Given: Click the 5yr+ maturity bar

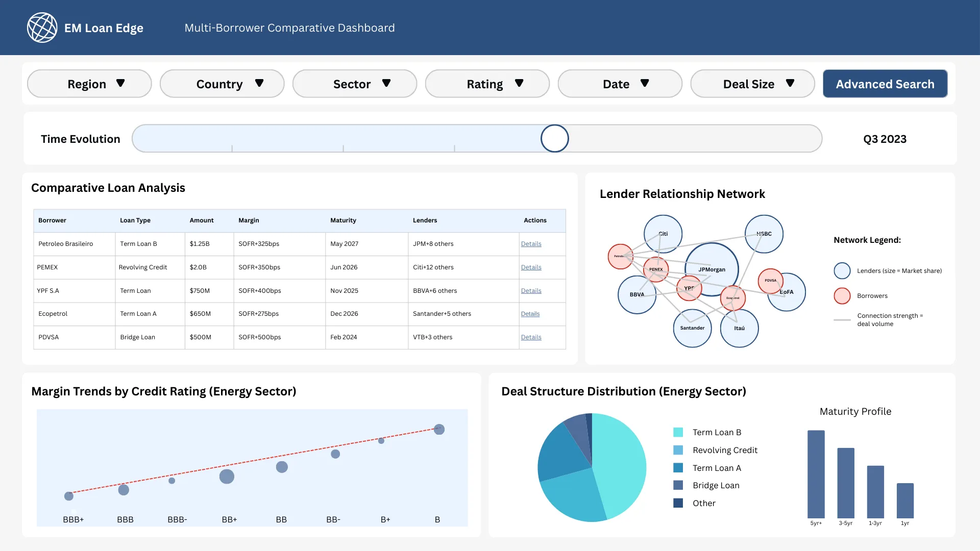Looking at the screenshot, I should [x=816, y=474].
